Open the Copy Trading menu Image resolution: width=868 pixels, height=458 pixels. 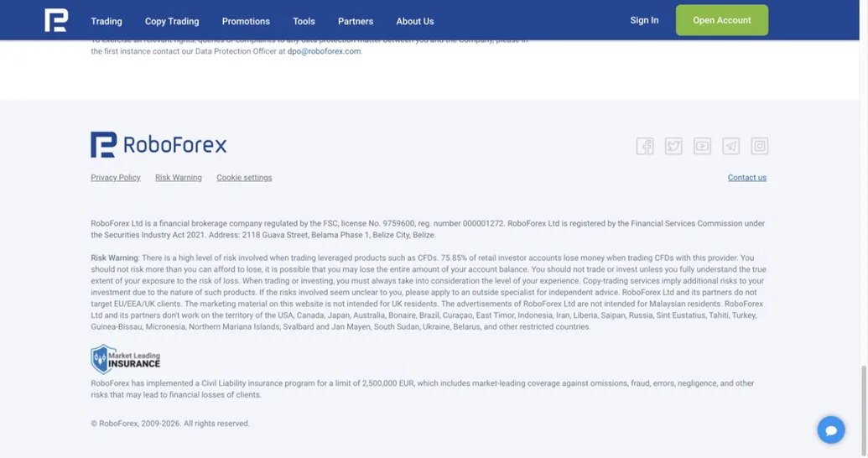[172, 21]
